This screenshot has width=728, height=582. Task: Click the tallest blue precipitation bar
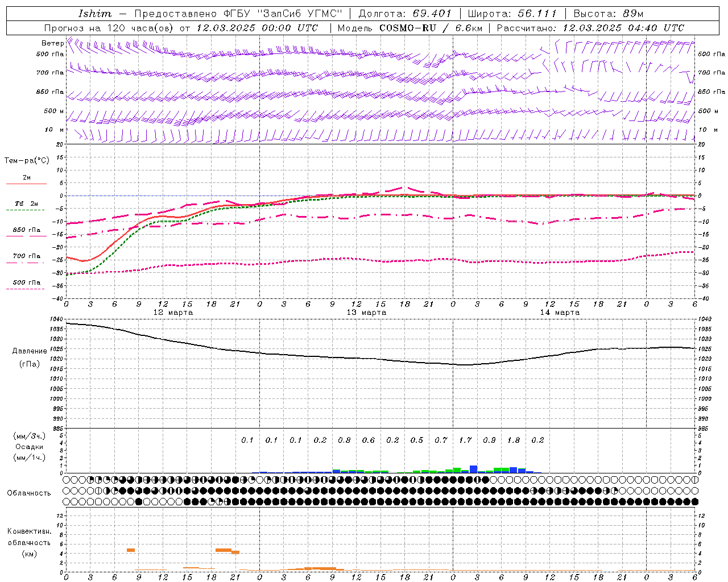(473, 469)
